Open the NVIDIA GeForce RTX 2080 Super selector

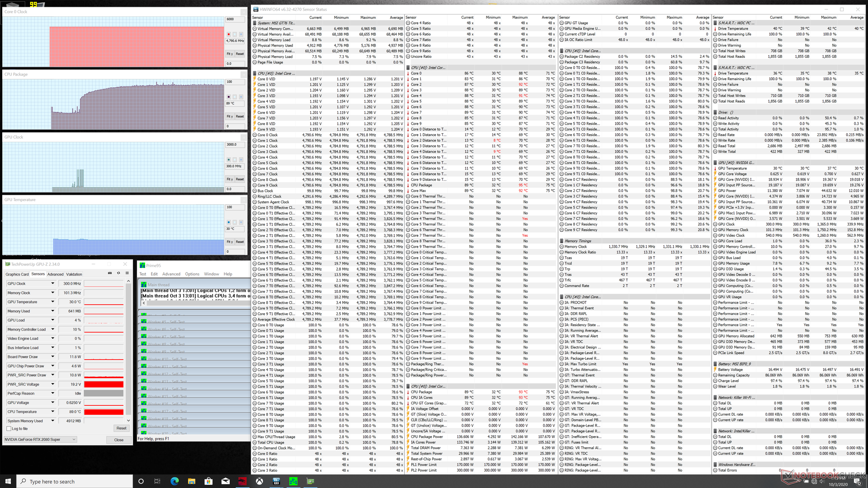40,439
